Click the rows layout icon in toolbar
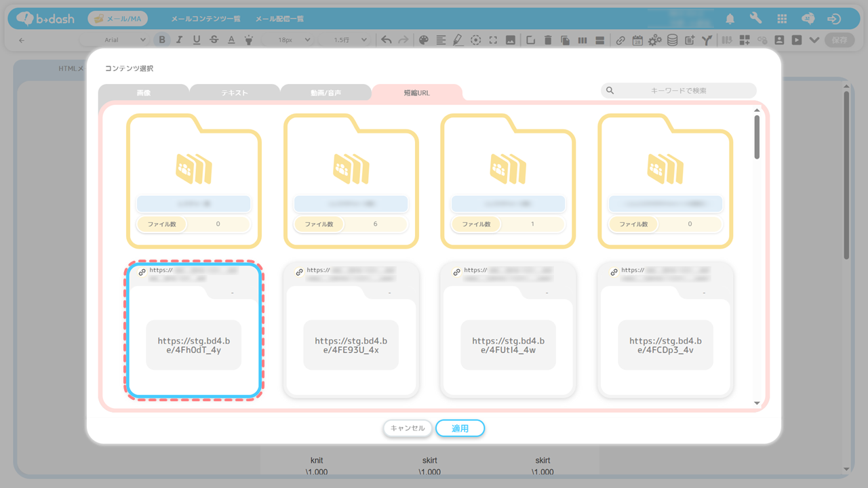The image size is (868, 488). click(x=599, y=40)
